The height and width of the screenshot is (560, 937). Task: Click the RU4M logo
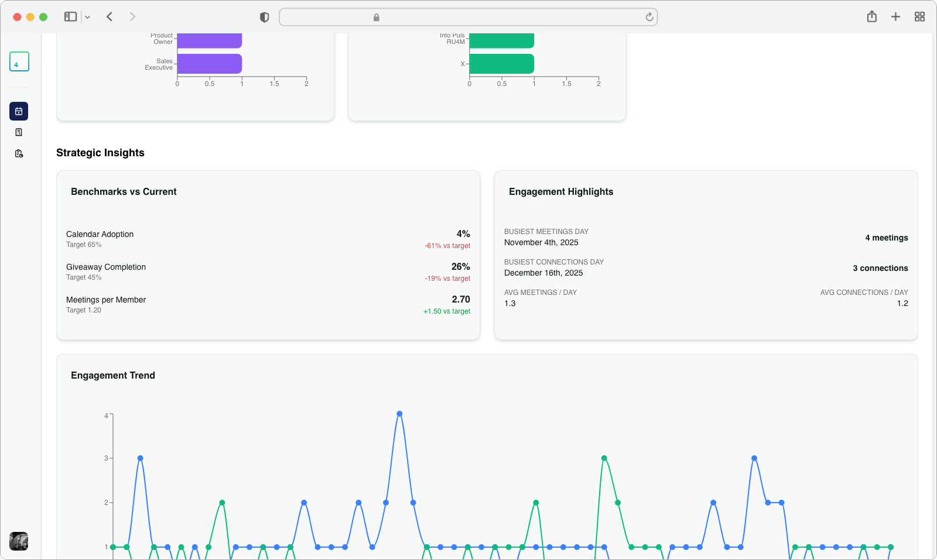point(19,61)
